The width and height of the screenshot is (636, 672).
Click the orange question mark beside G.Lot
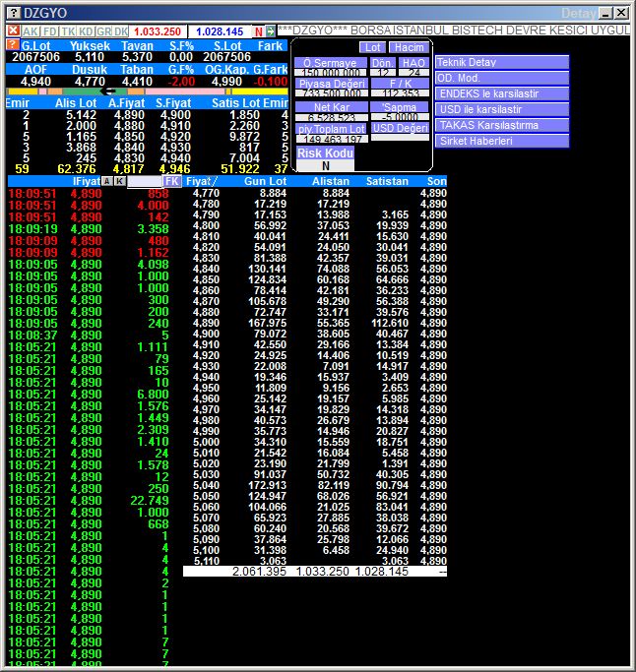pyautogui.click(x=13, y=45)
